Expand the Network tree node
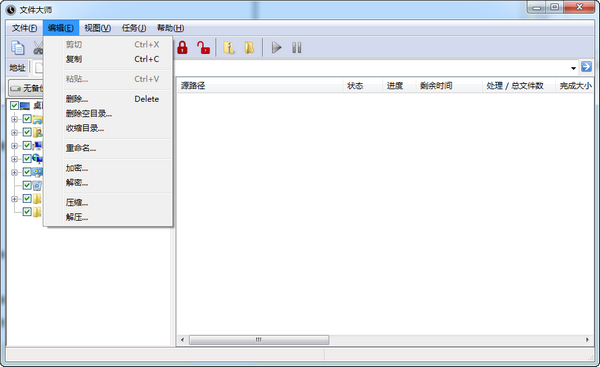This screenshot has height=367, width=600. click(15, 159)
